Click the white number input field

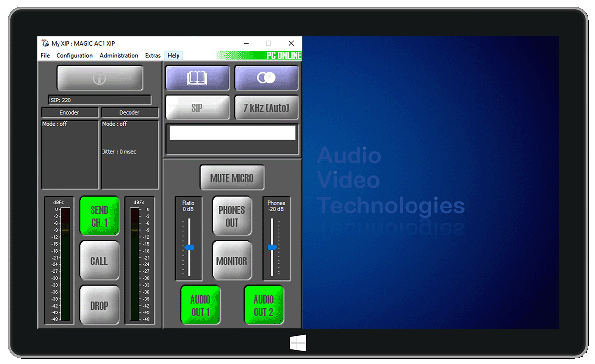coord(232,133)
